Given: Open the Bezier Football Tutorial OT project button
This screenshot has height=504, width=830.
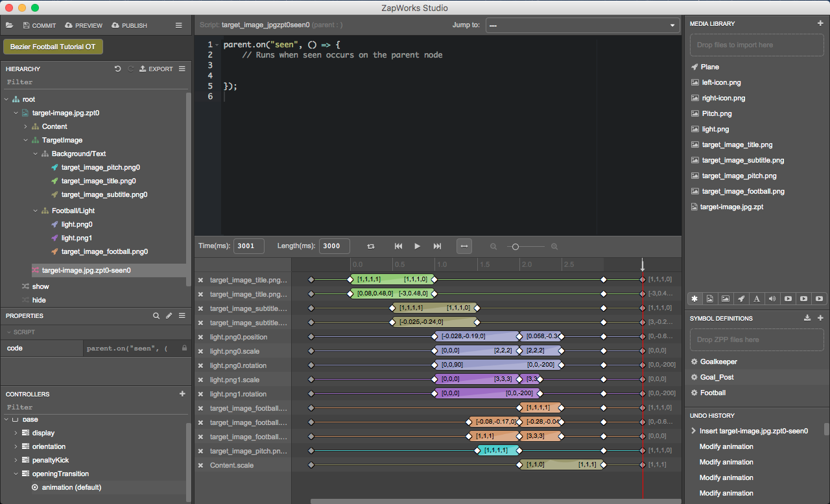Looking at the screenshot, I should click(52, 47).
